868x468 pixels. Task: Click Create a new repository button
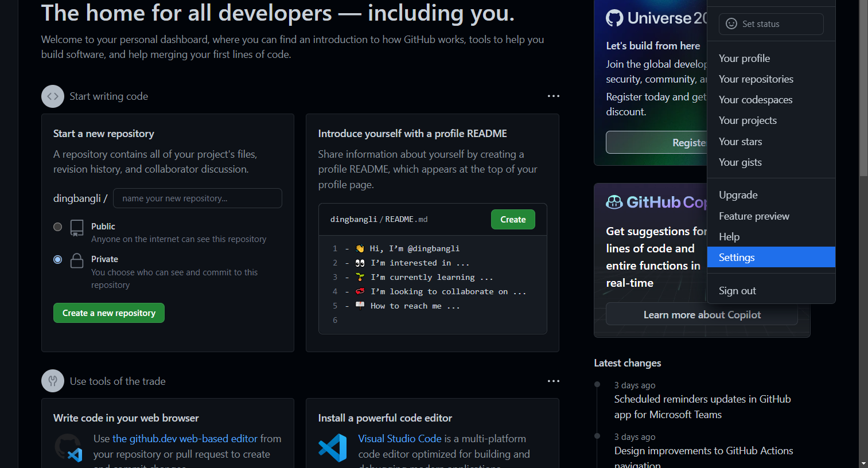pyautogui.click(x=109, y=313)
